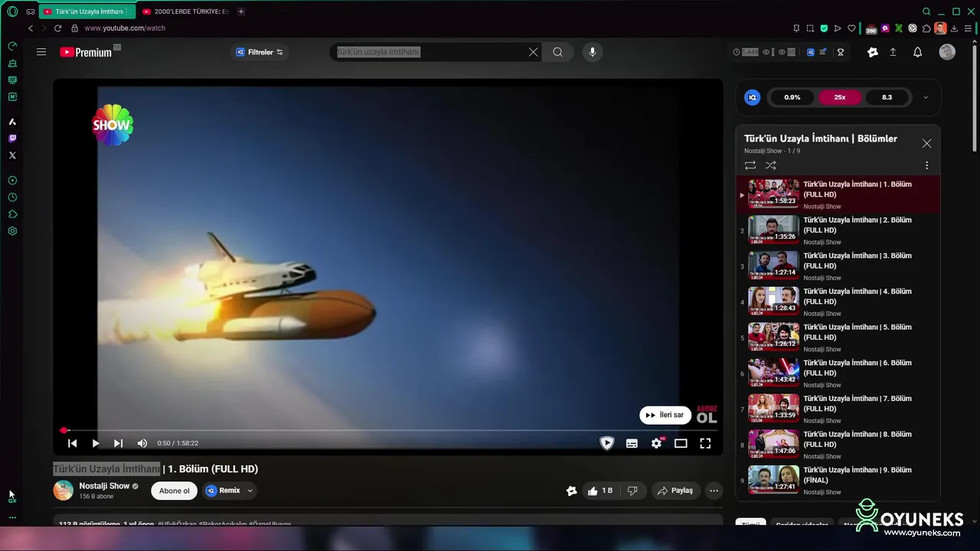This screenshot has width=980, height=551.
Task: Open YouTube notifications bell
Action: coord(917,52)
